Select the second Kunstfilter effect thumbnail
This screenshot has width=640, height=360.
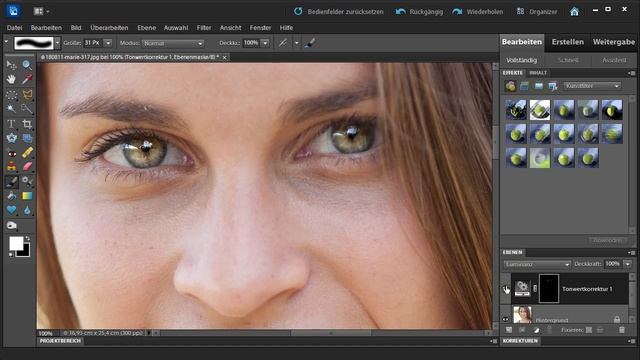(x=540, y=109)
